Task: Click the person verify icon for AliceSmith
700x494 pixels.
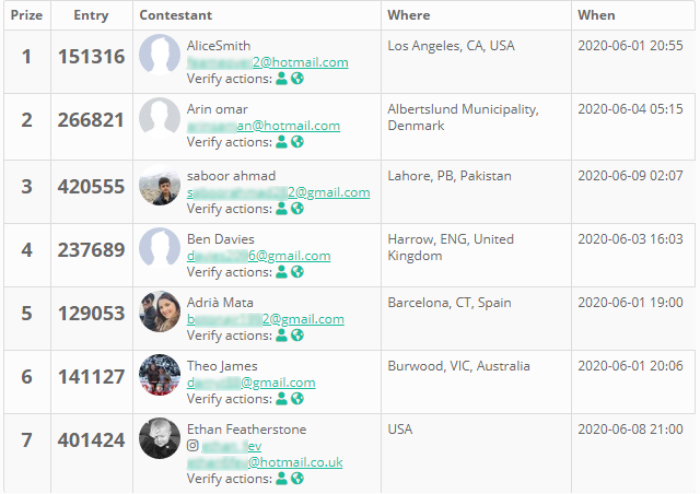Action: pos(282,79)
